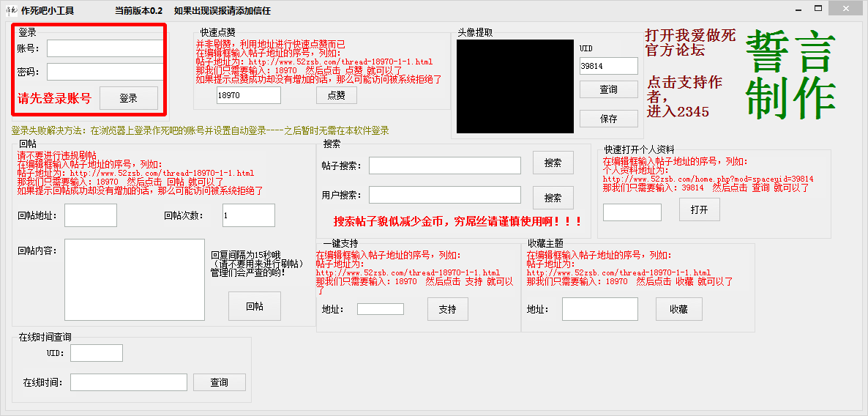Click the 登录 login button

128,99
